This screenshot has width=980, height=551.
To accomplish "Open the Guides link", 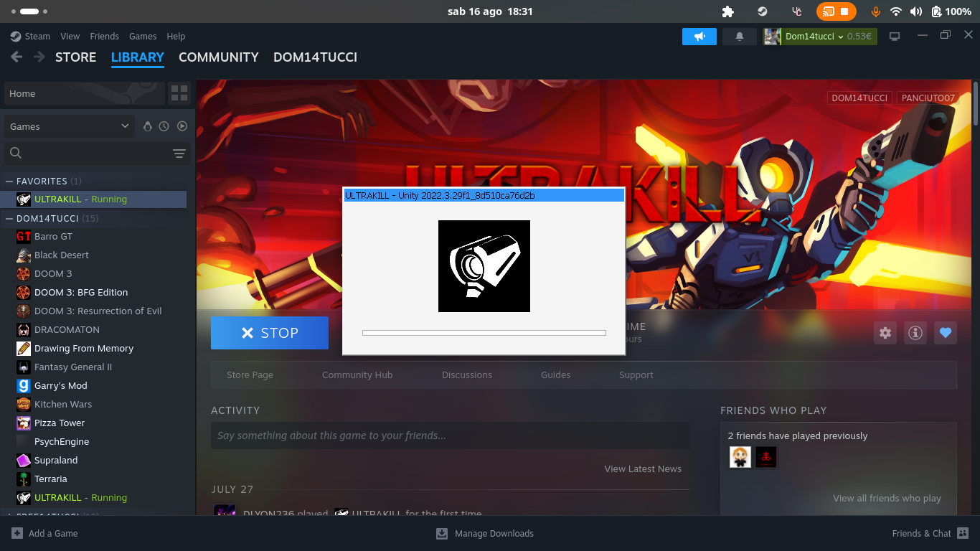I will click(556, 375).
